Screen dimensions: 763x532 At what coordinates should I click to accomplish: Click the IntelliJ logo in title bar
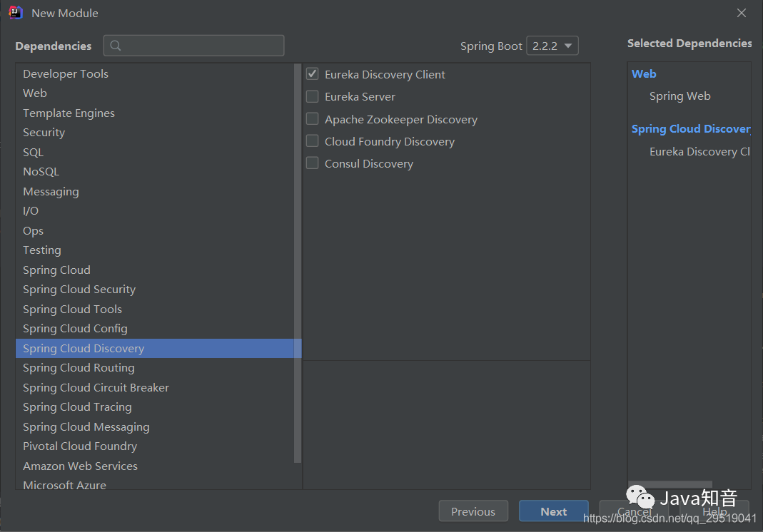pyautogui.click(x=15, y=13)
